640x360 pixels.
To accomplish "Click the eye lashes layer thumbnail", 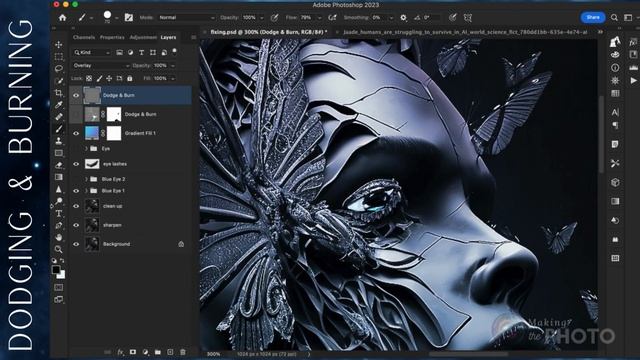I will coord(92,164).
